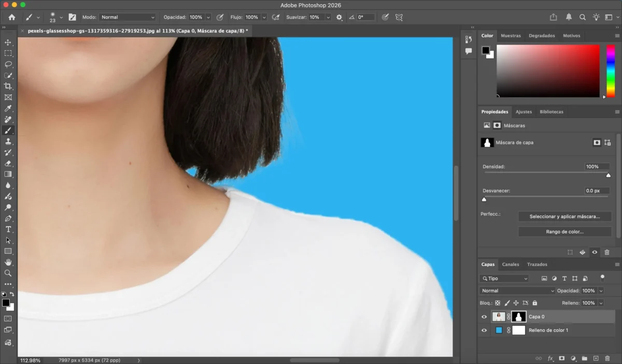Select the Crop tool

coord(8,86)
